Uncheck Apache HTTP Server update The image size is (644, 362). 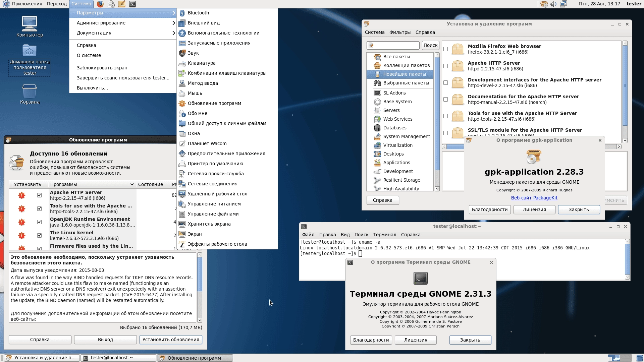(39, 195)
